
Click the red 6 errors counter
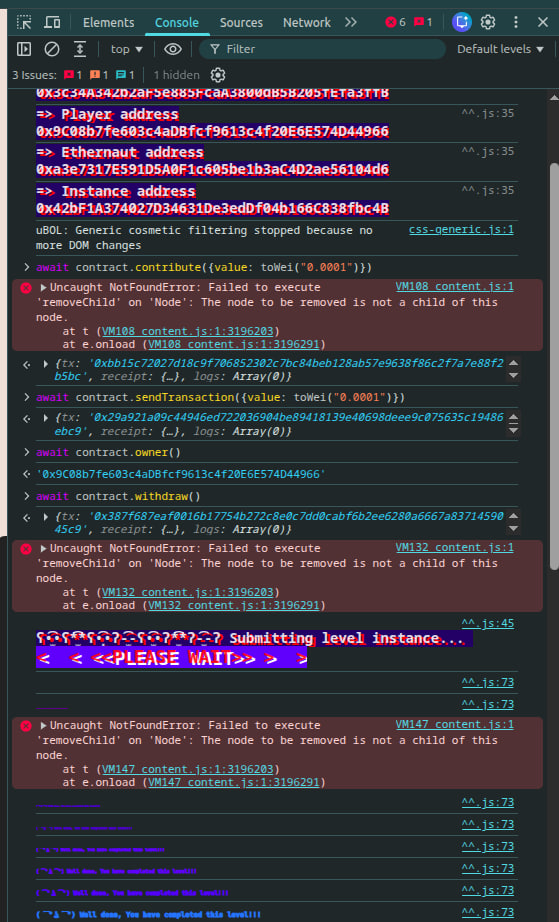pos(396,22)
